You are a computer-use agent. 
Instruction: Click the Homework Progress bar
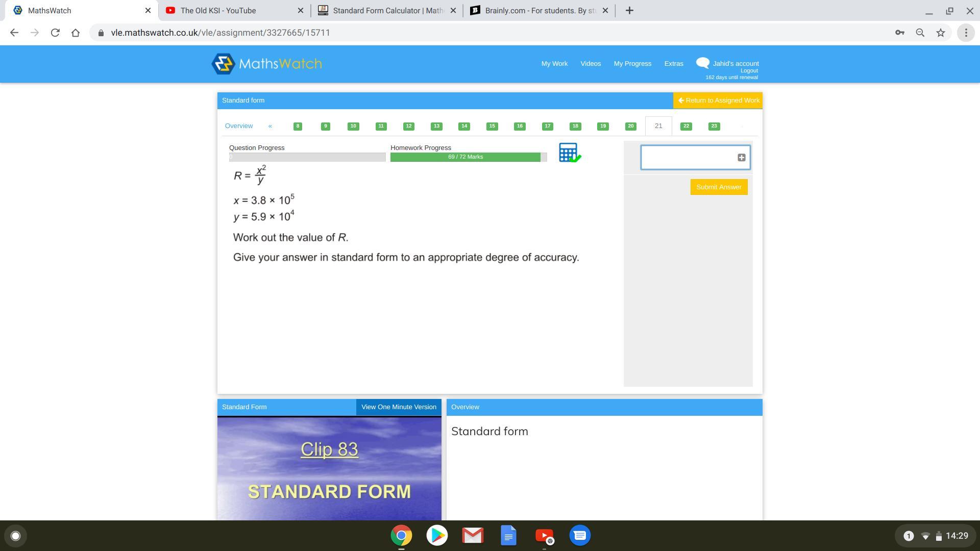[465, 157]
